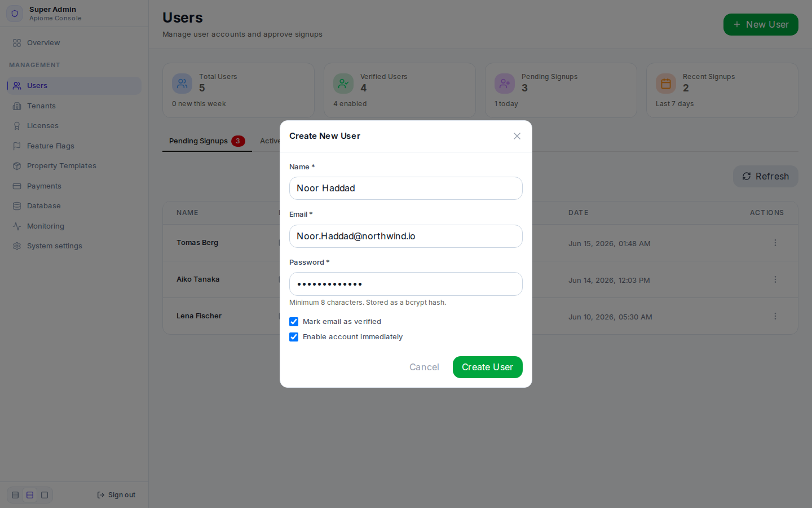Click the New User button
Viewport: 812px width, 508px height.
pos(761,24)
